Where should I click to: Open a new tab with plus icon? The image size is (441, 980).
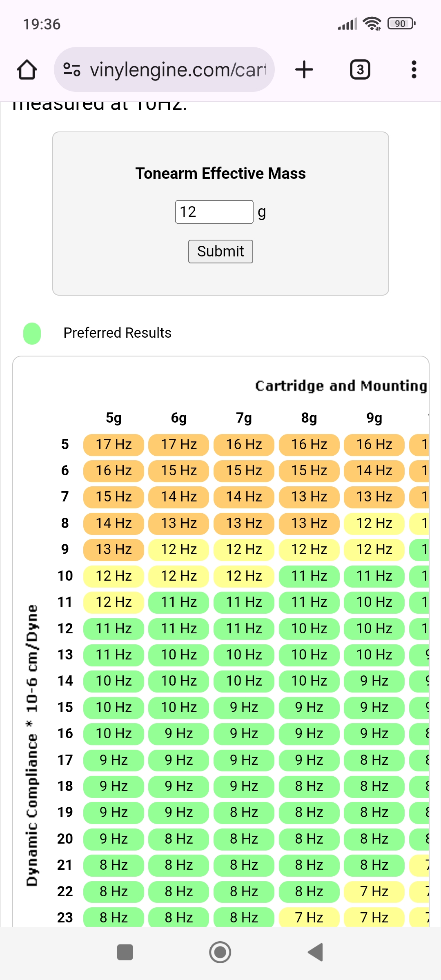[304, 69]
